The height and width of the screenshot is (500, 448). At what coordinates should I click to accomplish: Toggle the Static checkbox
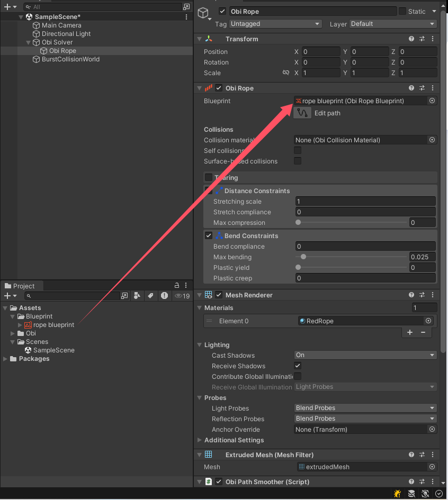point(402,12)
